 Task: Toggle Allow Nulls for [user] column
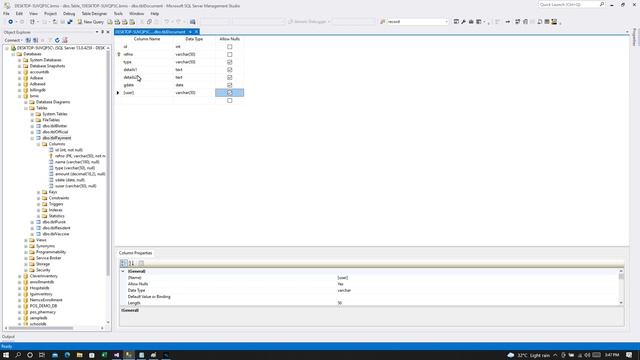pyautogui.click(x=229, y=93)
